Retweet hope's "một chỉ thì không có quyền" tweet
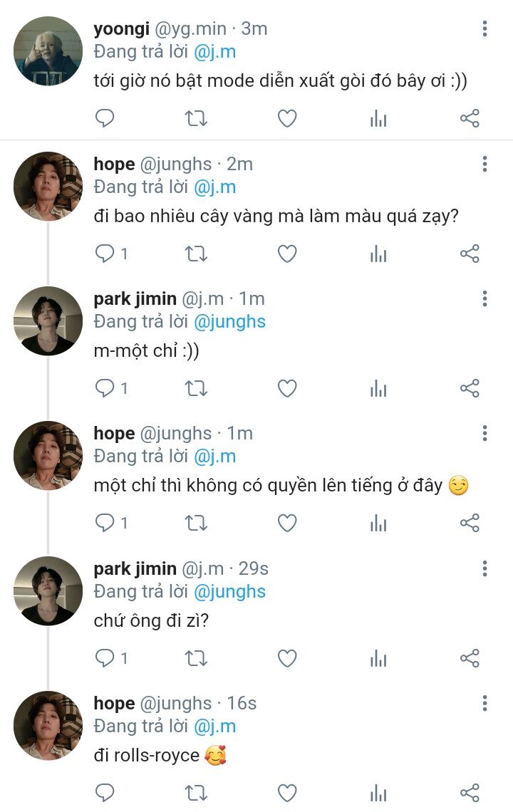Image resolution: width=513 pixels, height=812 pixels. tap(196, 524)
